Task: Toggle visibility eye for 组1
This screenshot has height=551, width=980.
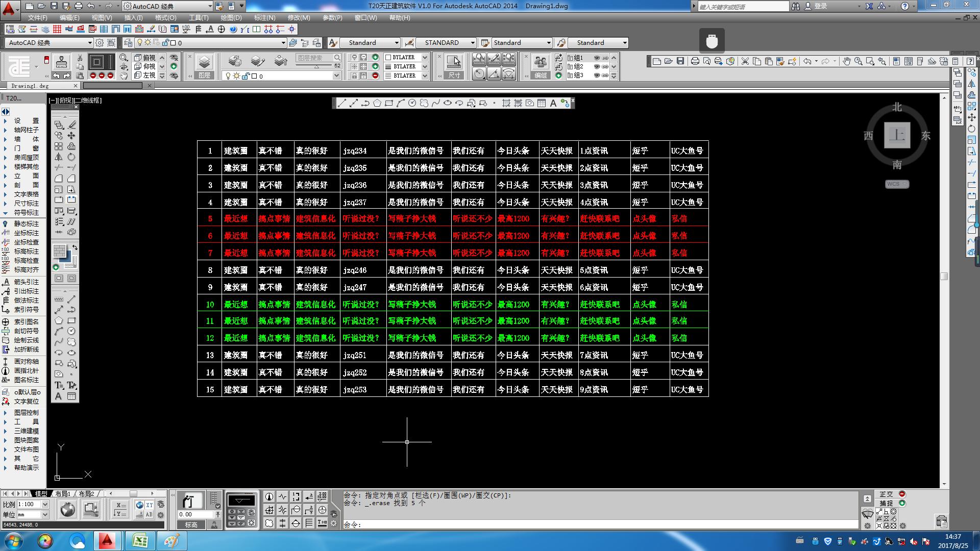Action: [596, 58]
